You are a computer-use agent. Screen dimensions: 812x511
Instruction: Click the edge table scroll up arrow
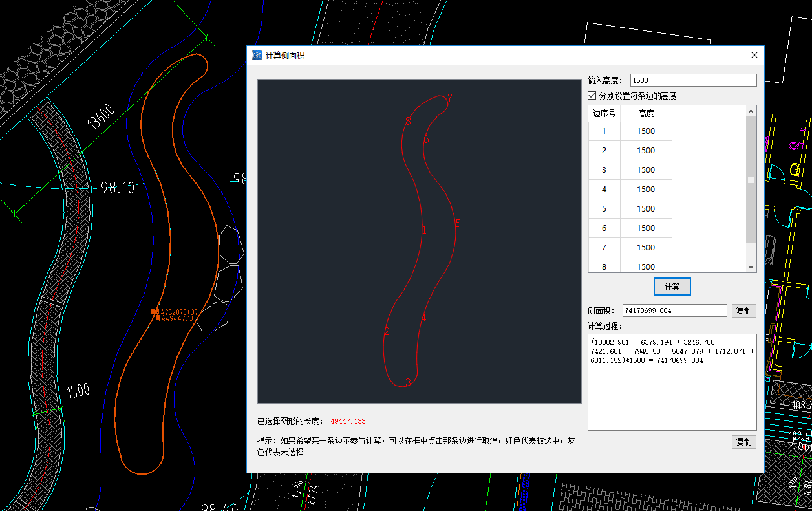click(751, 112)
